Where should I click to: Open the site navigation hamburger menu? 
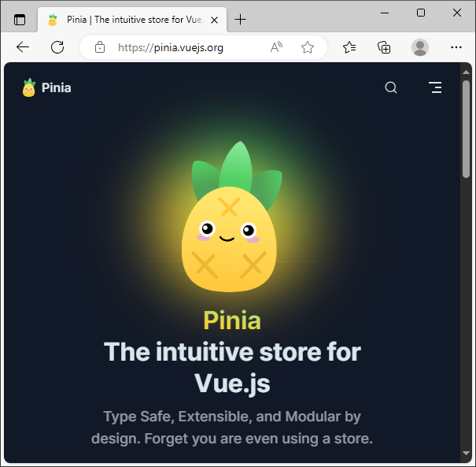coord(435,87)
